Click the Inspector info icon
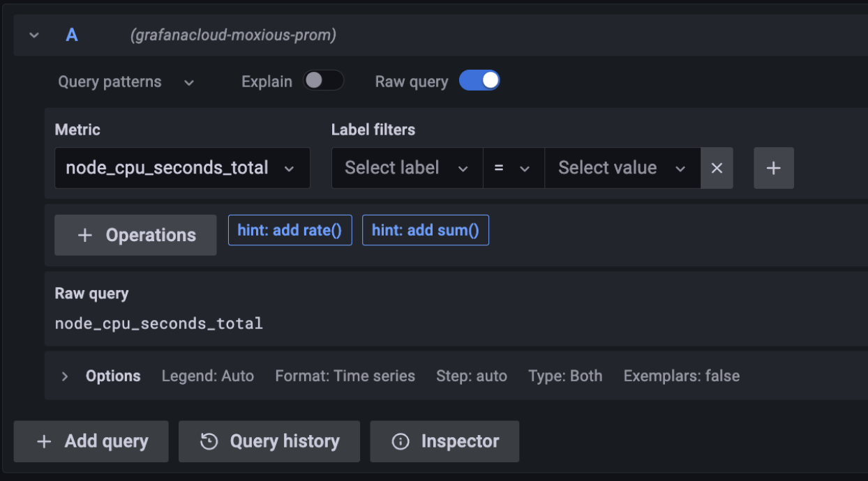The width and height of the screenshot is (868, 481). [399, 441]
